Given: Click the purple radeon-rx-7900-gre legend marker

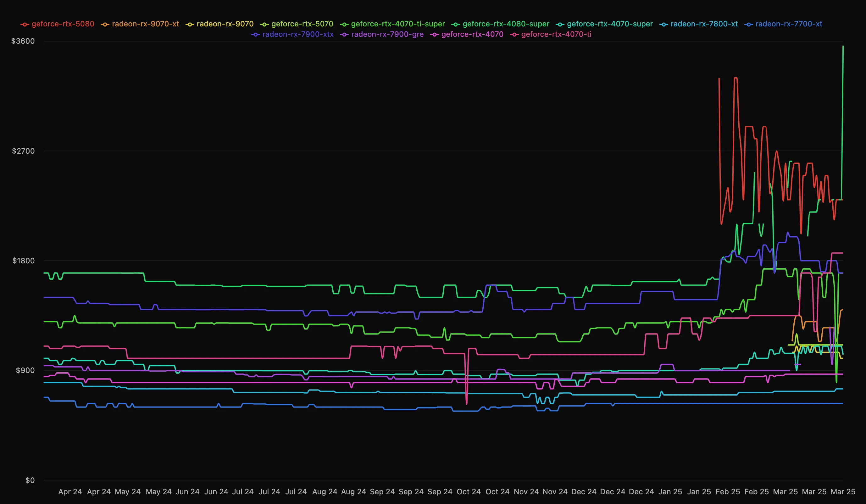Looking at the screenshot, I should [x=344, y=34].
